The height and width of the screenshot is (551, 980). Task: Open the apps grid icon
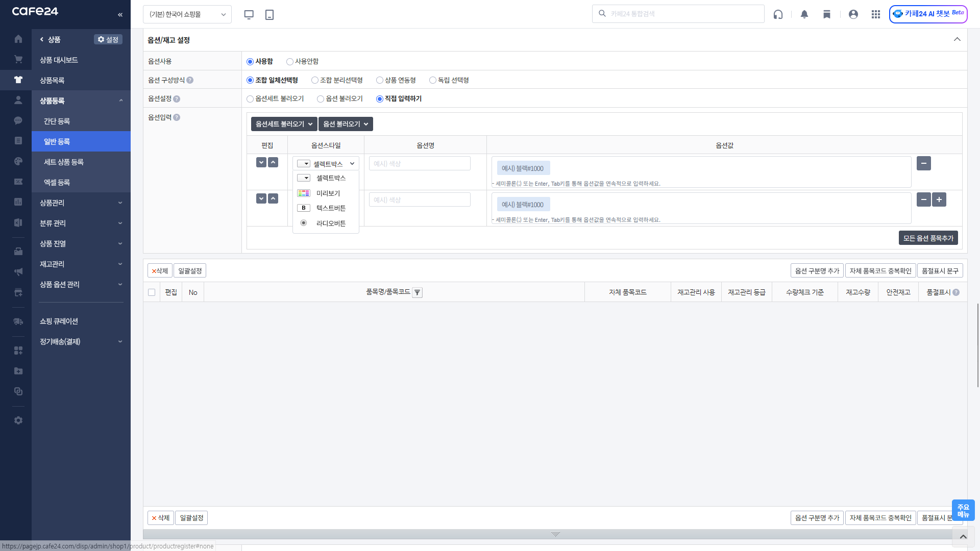pyautogui.click(x=876, y=14)
